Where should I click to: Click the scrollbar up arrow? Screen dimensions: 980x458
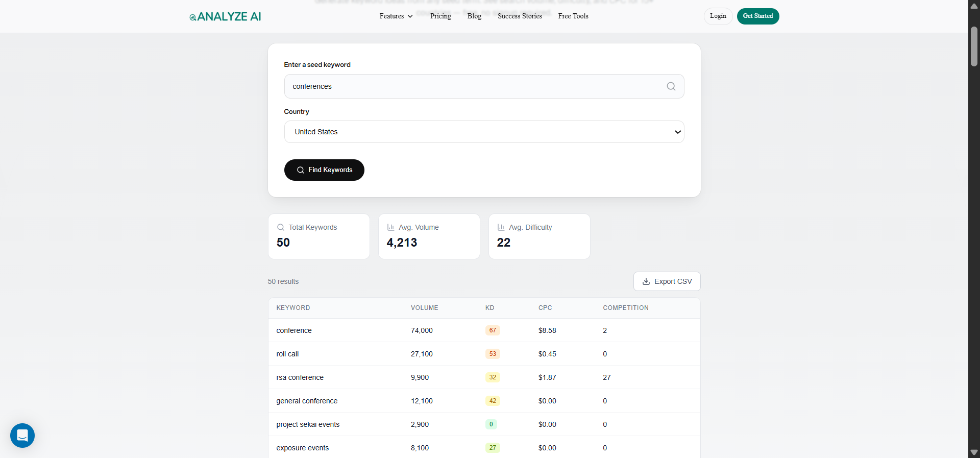(x=974, y=6)
